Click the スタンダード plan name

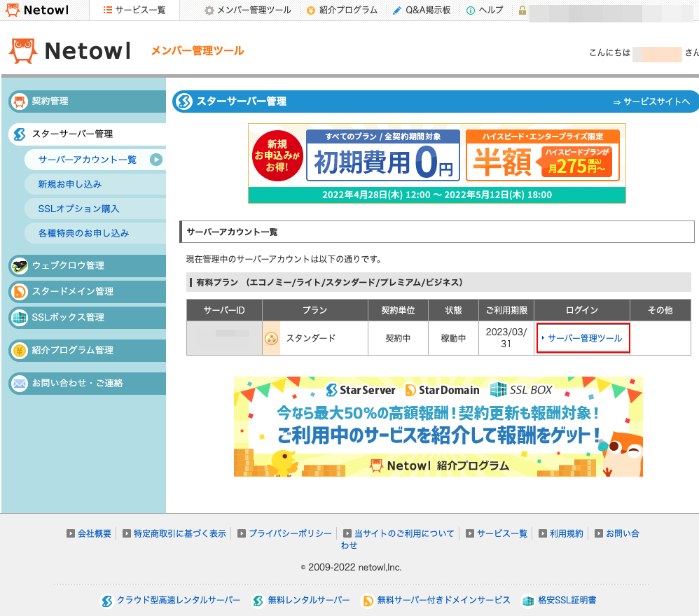tap(311, 338)
